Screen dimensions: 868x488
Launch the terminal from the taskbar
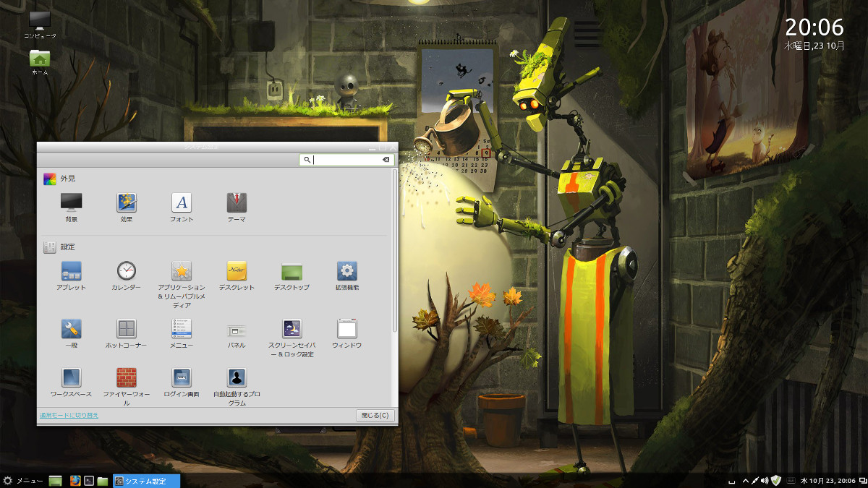[x=89, y=481]
